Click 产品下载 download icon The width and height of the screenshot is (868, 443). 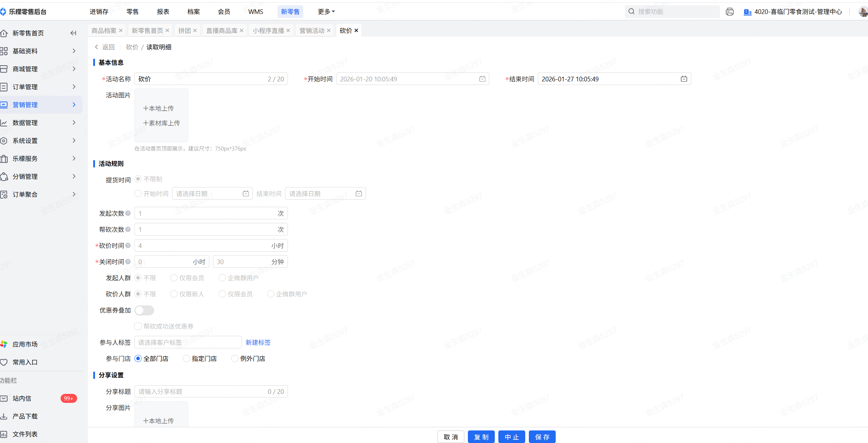4,416
